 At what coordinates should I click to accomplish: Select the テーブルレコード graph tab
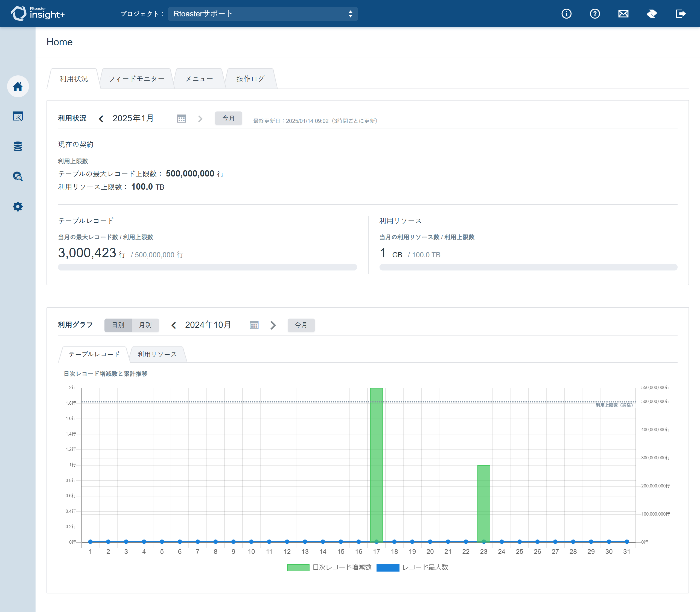coord(94,355)
